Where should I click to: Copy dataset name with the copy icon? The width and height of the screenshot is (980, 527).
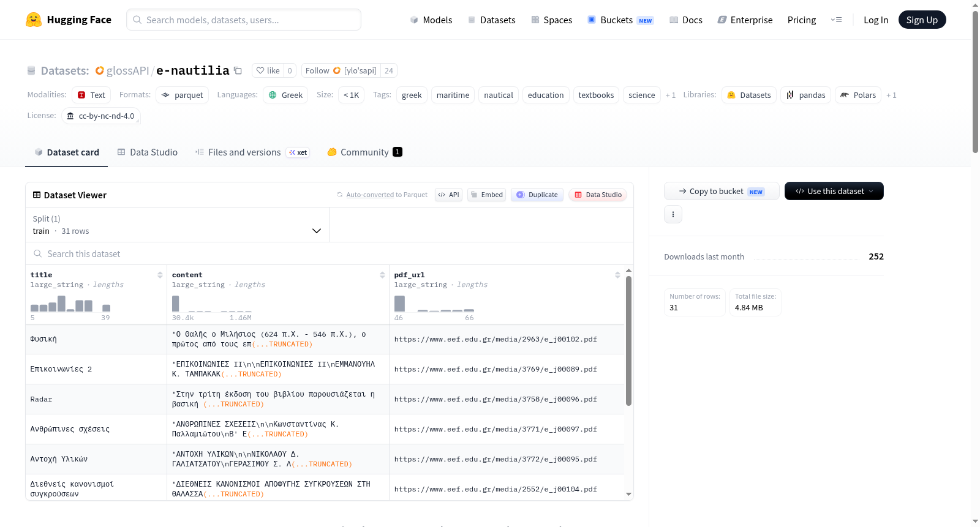(238, 71)
